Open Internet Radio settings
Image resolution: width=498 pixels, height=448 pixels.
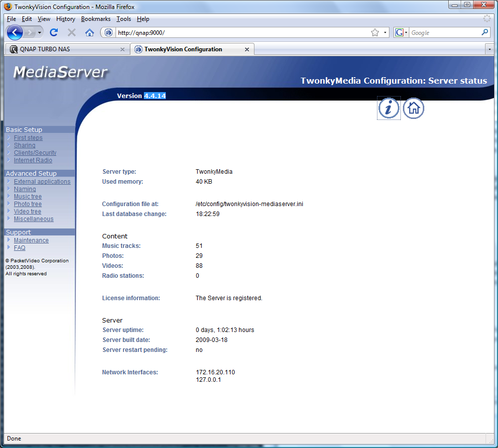[x=33, y=160]
